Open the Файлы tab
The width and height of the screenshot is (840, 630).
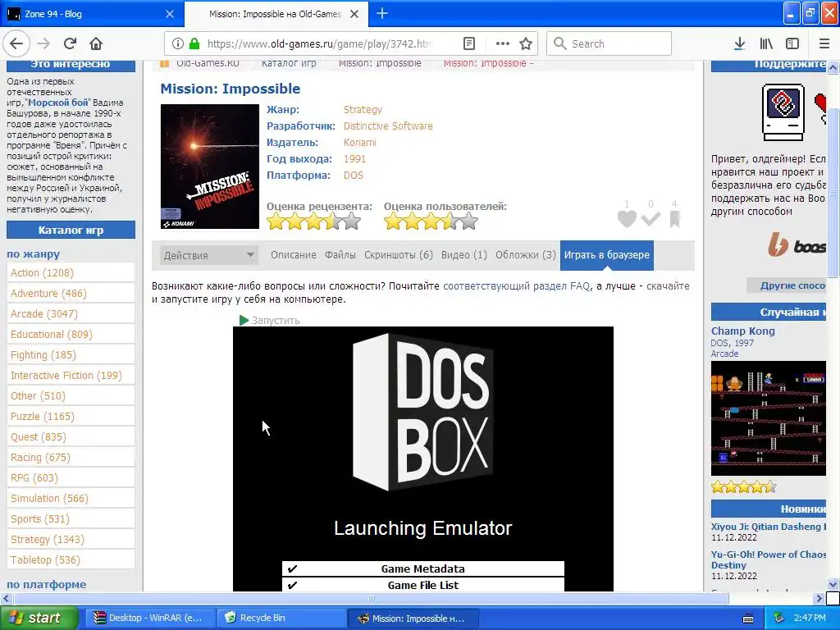click(x=340, y=255)
